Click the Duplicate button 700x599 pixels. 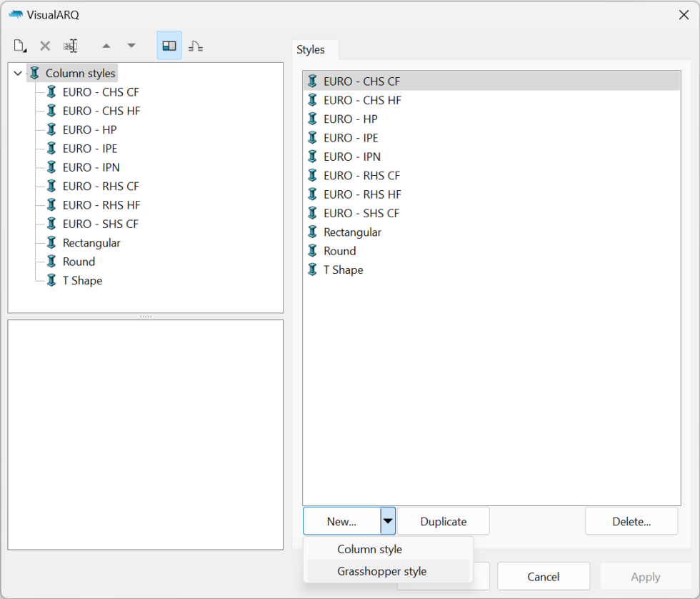pyautogui.click(x=443, y=520)
